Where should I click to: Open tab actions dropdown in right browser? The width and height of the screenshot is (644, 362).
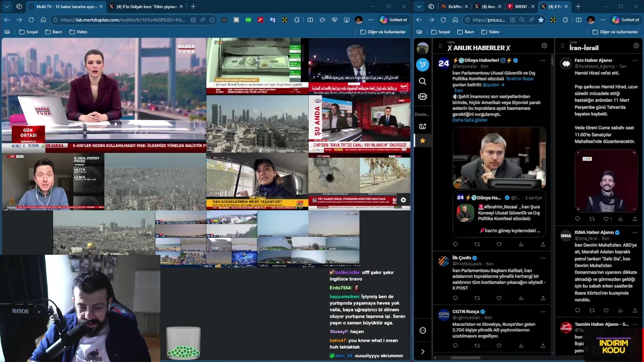pyautogui.click(x=419, y=7)
